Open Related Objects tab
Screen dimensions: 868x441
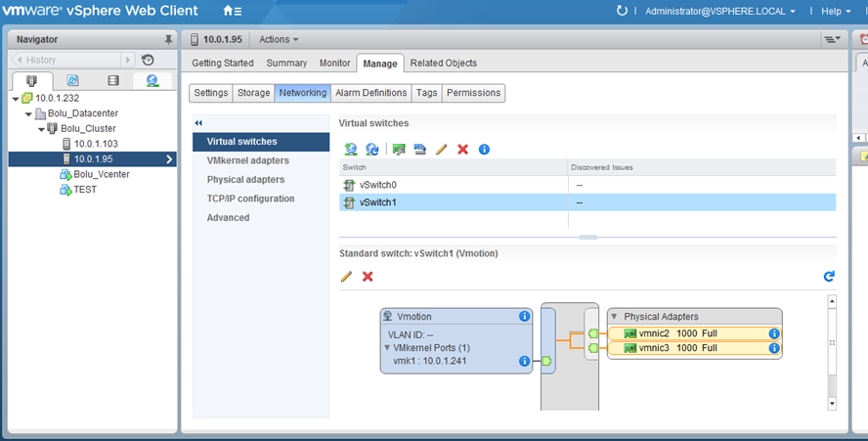pos(444,64)
